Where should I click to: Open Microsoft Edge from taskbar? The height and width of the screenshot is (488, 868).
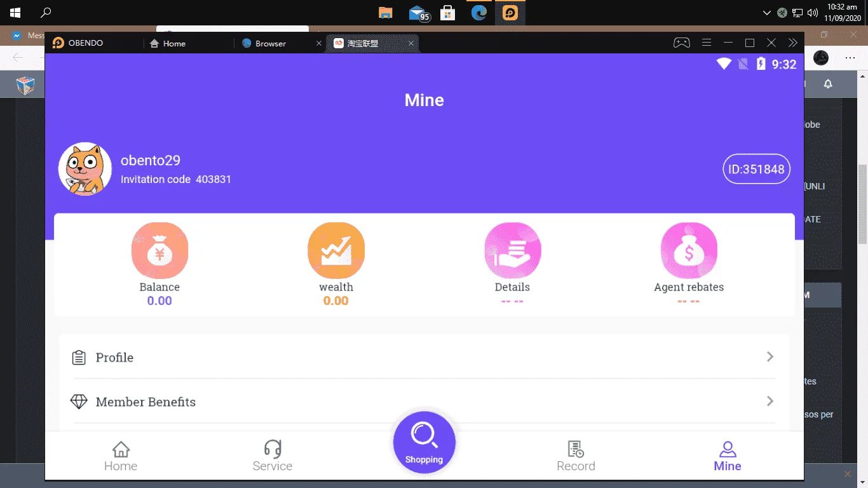coord(479,13)
